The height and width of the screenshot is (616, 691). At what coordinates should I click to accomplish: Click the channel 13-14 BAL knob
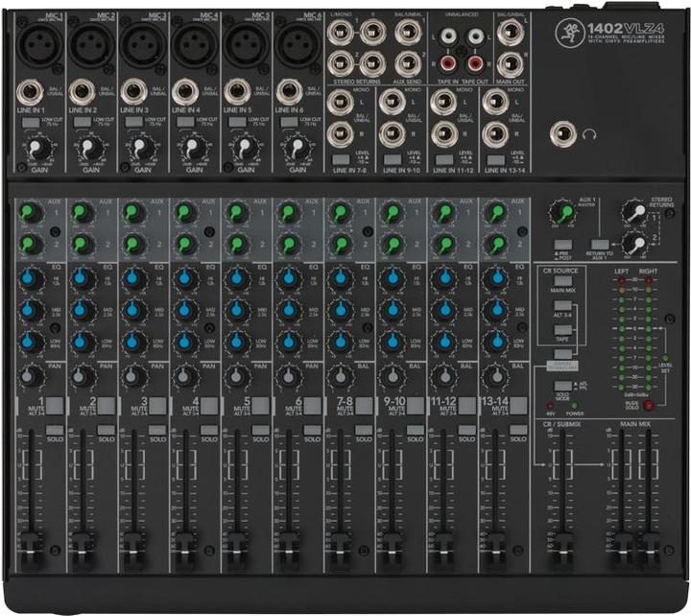click(495, 376)
